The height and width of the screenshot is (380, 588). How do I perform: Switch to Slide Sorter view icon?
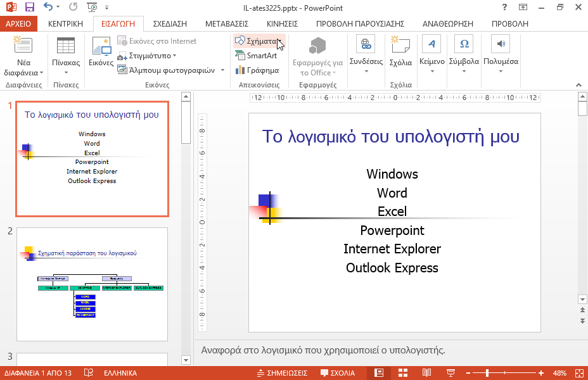pyautogui.click(x=403, y=373)
